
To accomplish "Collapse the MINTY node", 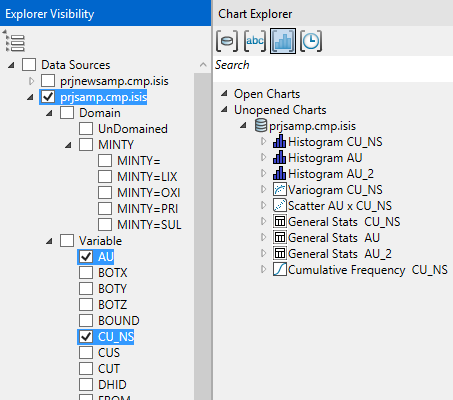I will tap(68, 145).
